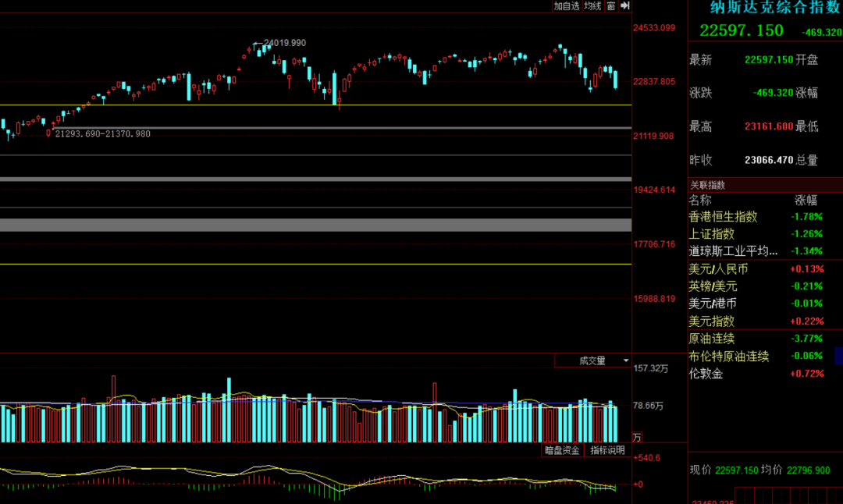Screen dimensions: 843x504
Task: Select 英镑/美元 row
Action: pos(764,286)
